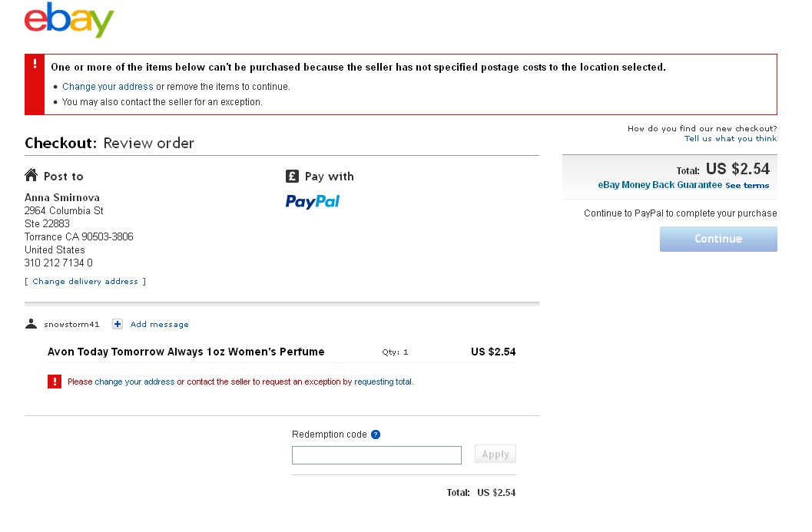Image resolution: width=812 pixels, height=532 pixels.
Task: Click Change delivery address link
Action: tap(85, 282)
